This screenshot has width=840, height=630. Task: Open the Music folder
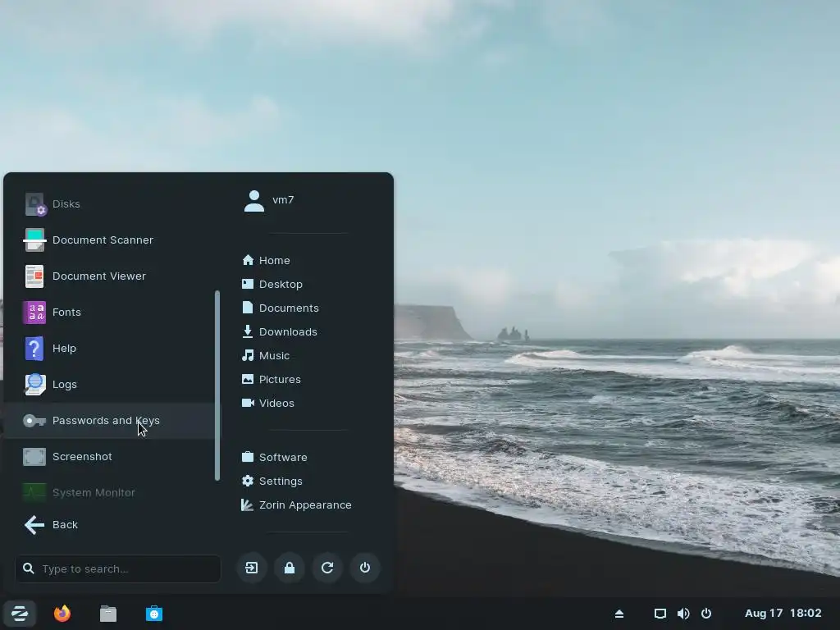(x=266, y=356)
